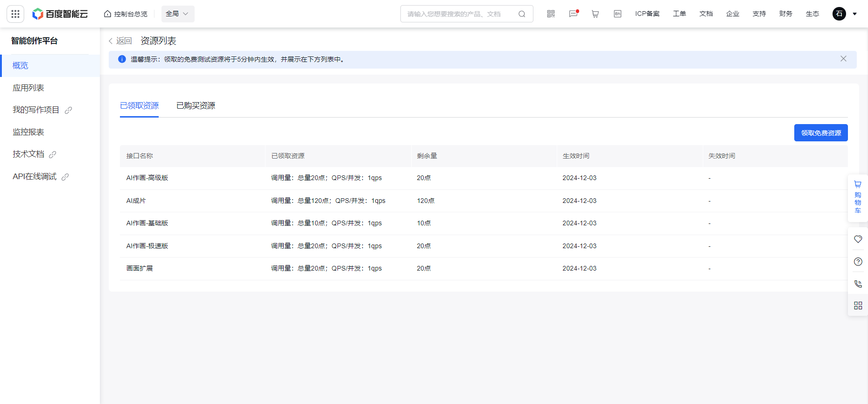This screenshot has width=868, height=404.
Task: Select the AI作画-基础版 row name
Action: click(x=147, y=223)
